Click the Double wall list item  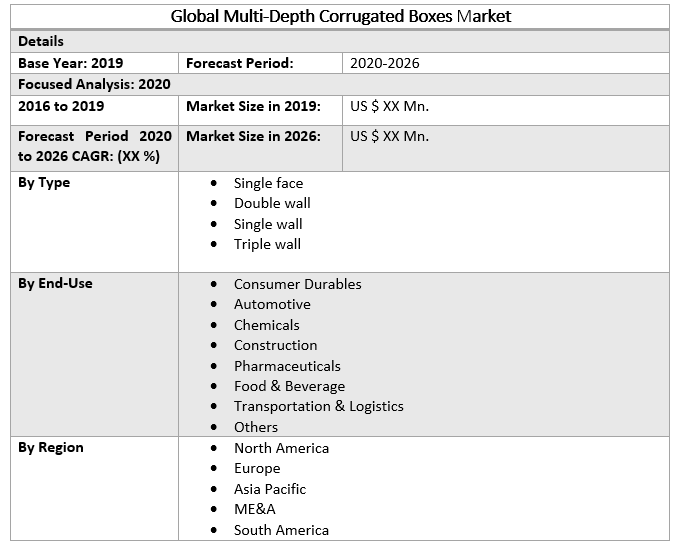[x=272, y=203]
